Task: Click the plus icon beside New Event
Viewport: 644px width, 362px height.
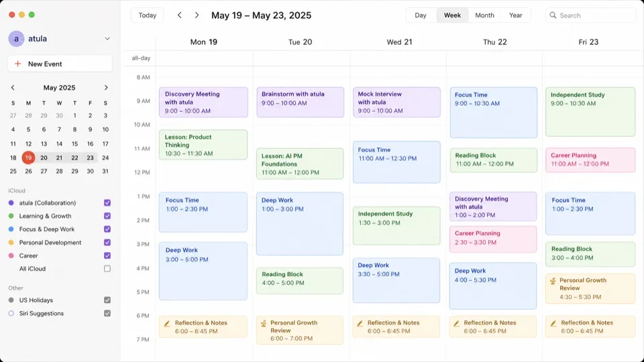Action: pyautogui.click(x=17, y=64)
